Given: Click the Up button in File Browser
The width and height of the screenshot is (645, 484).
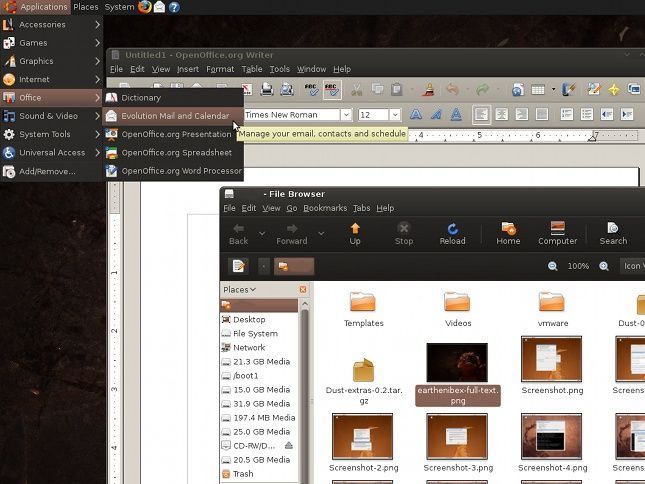Looking at the screenshot, I should click(x=355, y=234).
